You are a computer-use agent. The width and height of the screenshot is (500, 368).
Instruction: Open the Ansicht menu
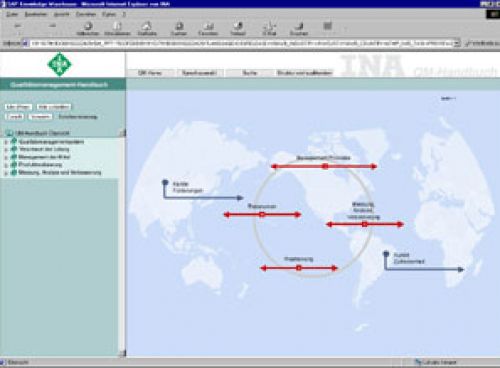61,14
